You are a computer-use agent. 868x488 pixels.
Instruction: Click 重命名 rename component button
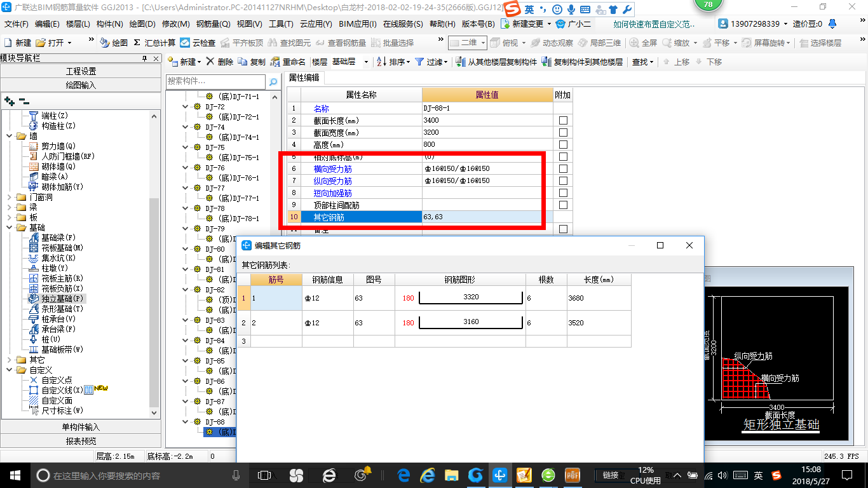pos(288,62)
